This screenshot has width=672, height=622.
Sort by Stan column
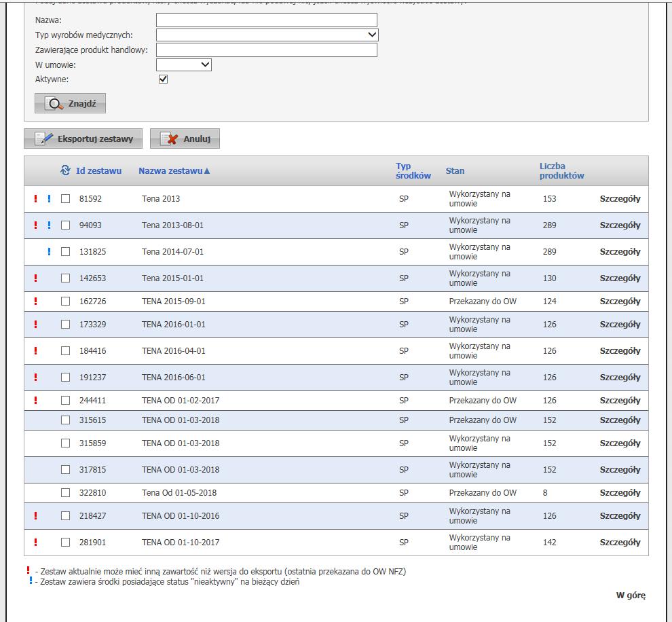coord(455,170)
